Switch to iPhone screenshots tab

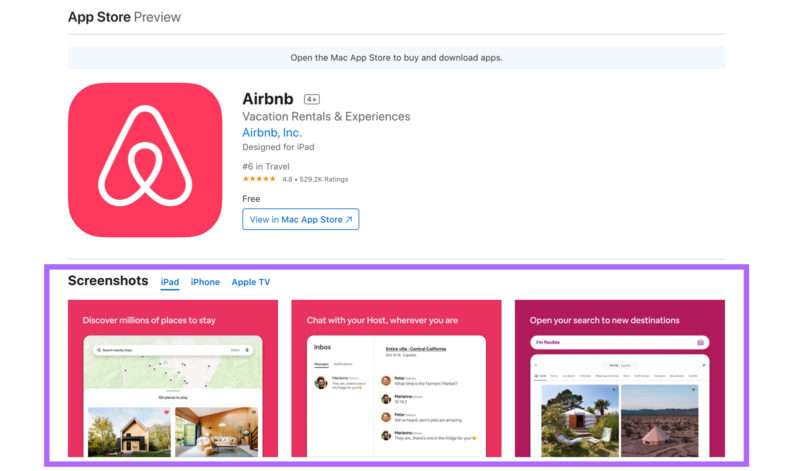205,282
